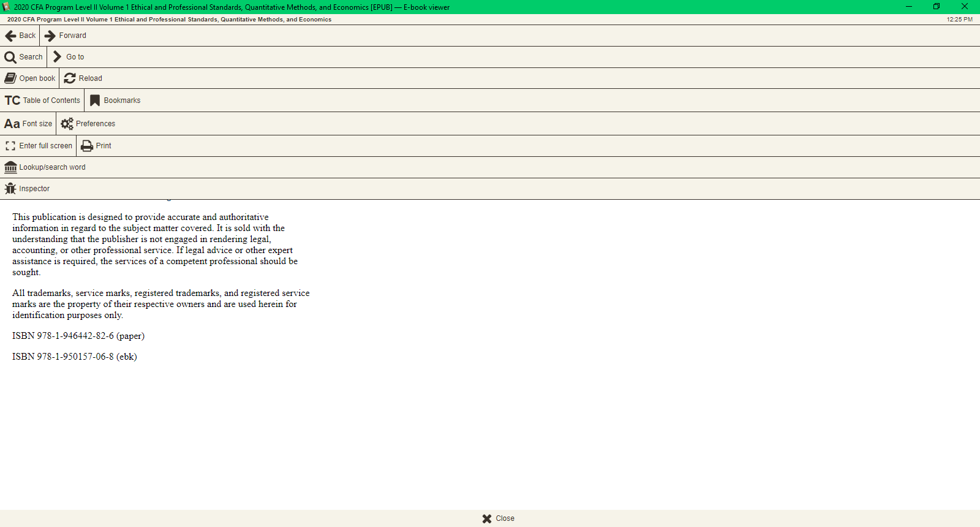Reload the current book
The height and width of the screenshot is (527, 980).
(x=83, y=78)
